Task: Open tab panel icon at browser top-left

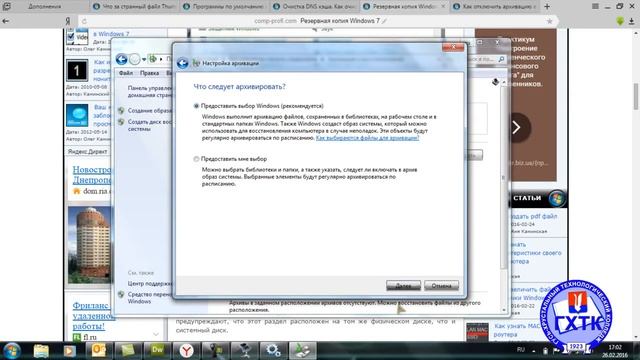Action: 7,7
